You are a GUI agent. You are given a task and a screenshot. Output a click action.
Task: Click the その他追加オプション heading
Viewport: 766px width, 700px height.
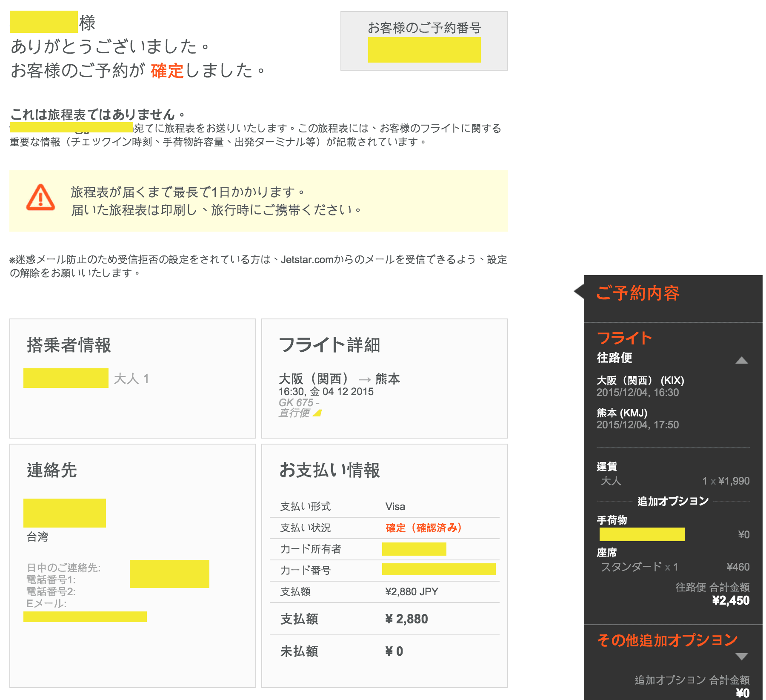(667, 640)
